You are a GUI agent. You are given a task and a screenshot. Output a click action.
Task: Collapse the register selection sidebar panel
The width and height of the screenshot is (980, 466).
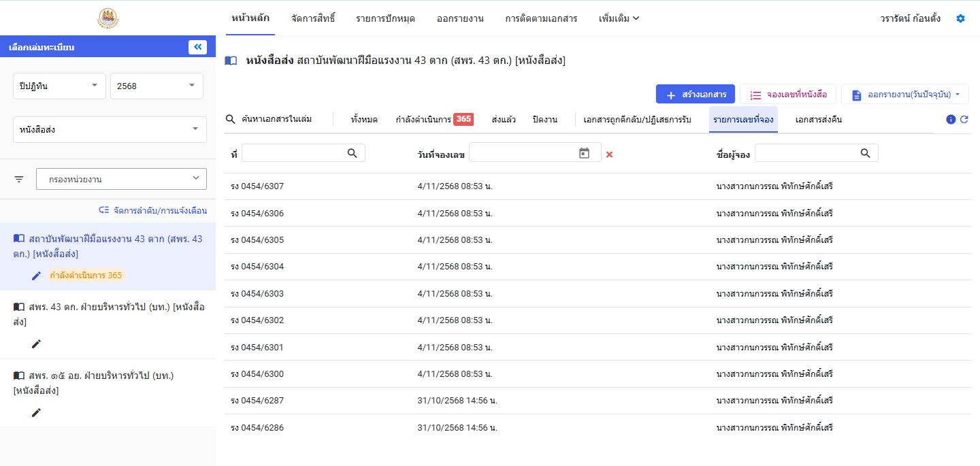(197, 47)
